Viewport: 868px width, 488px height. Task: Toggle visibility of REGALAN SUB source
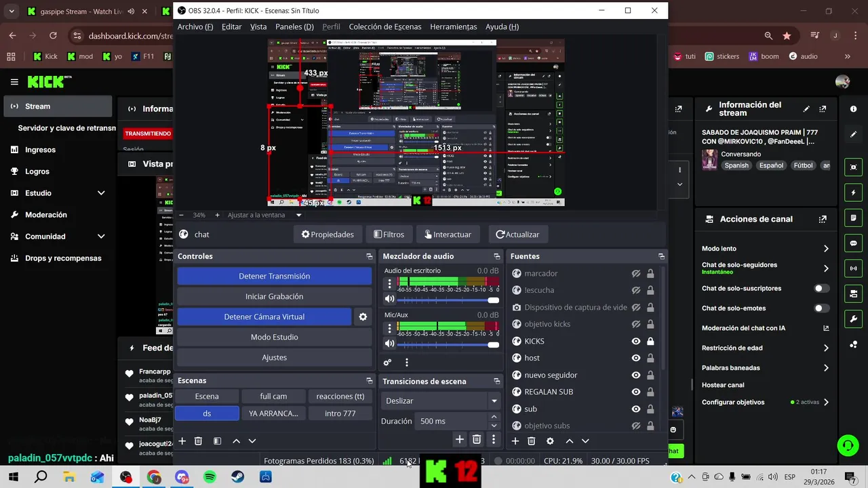point(636,392)
